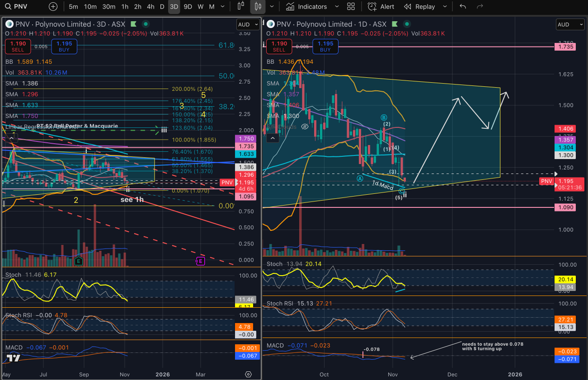The image size is (588, 380).
Task: Select the candlestick chart type icon
Action: coord(258,7)
